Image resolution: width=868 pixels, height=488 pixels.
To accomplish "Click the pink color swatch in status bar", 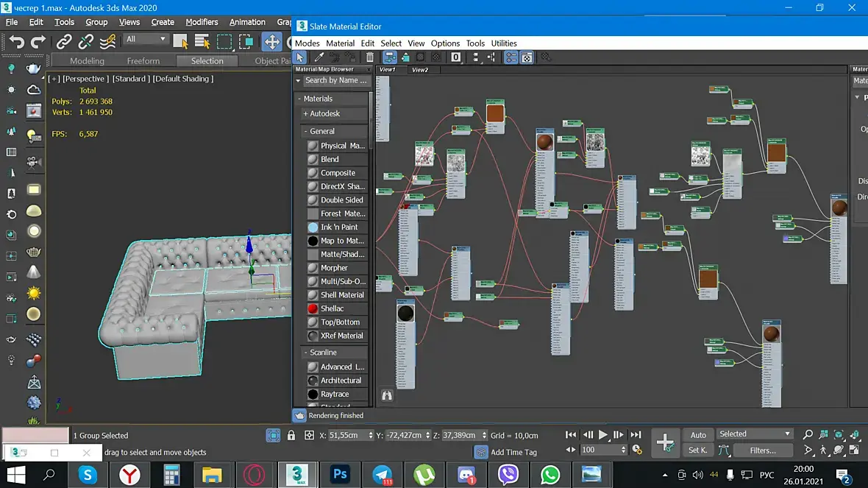I will coord(35,435).
